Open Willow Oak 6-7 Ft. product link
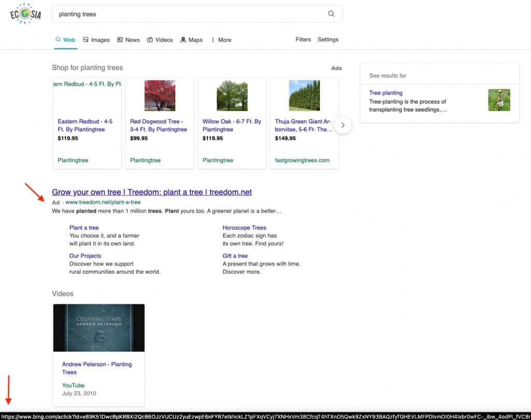Screen dimensions: 531x420 [x=232, y=125]
